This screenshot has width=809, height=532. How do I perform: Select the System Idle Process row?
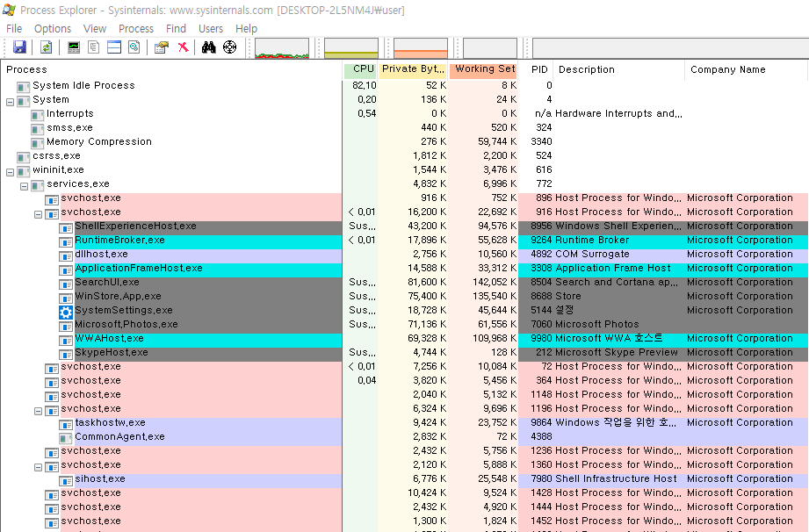(83, 85)
